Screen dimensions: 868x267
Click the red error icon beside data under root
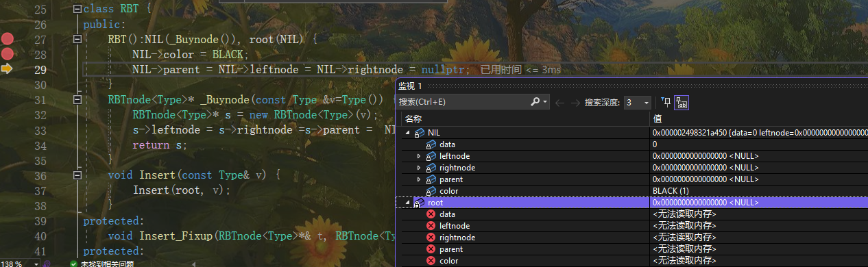[x=431, y=214]
